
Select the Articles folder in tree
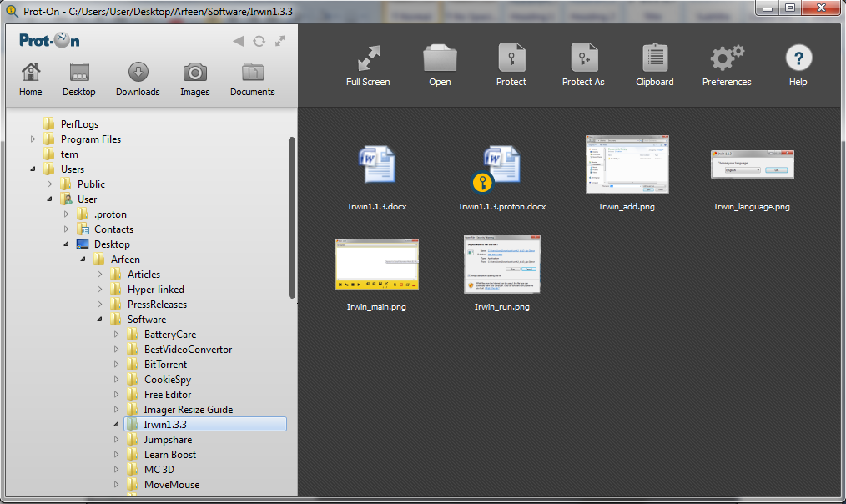tap(143, 275)
